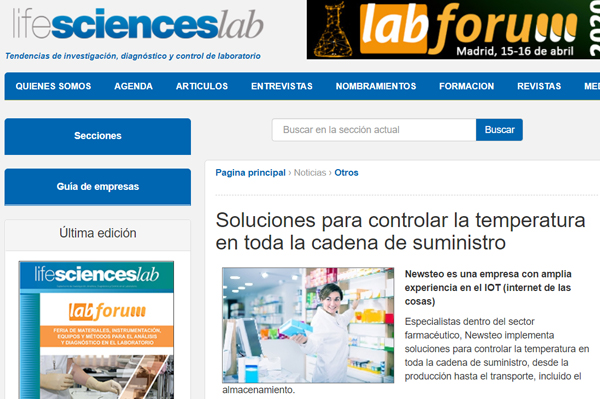Viewport: 600px width, 399px height.
Task: Click the Última edición panel heading
Action: pos(98,233)
